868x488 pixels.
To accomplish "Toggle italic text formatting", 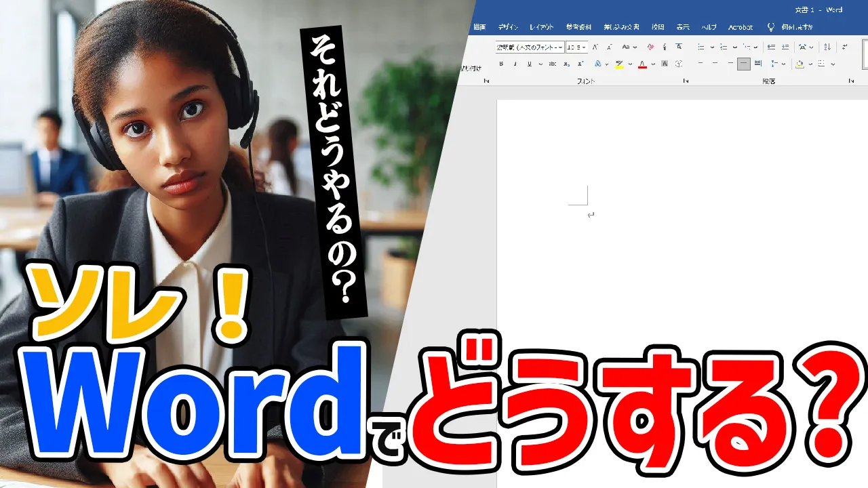I will (x=515, y=64).
